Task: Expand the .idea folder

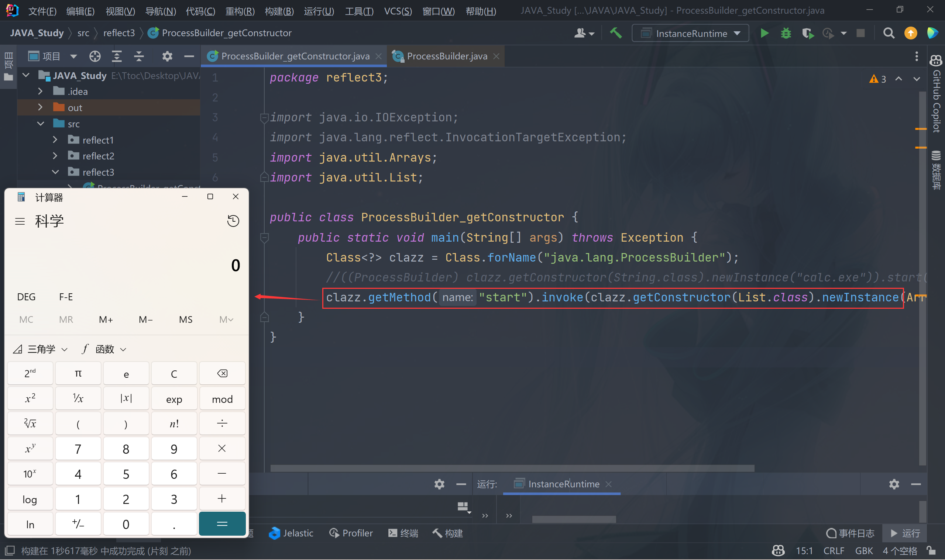Action: pyautogui.click(x=40, y=91)
